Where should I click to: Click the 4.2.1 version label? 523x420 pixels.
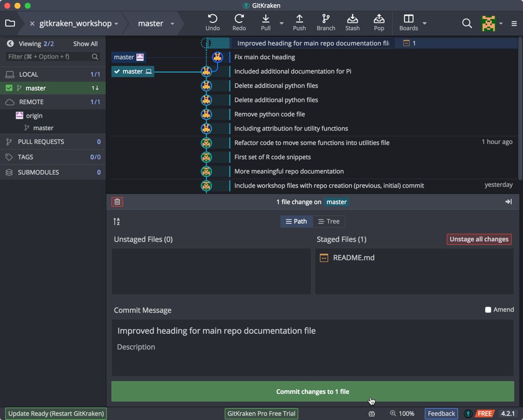point(508,414)
